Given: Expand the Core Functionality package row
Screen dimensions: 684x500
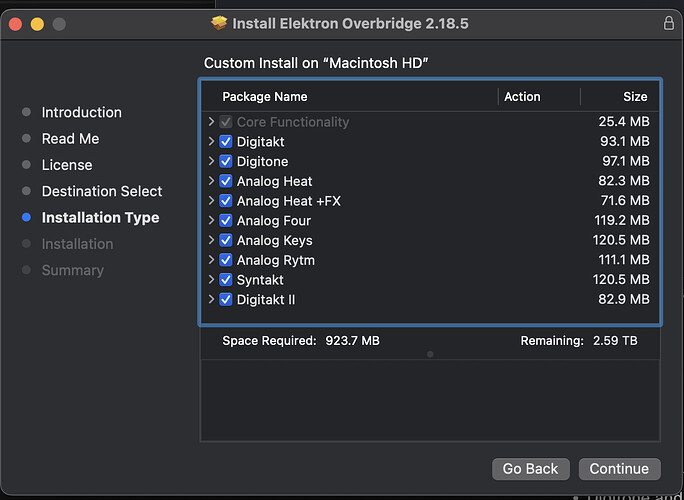Looking at the screenshot, I should point(211,122).
